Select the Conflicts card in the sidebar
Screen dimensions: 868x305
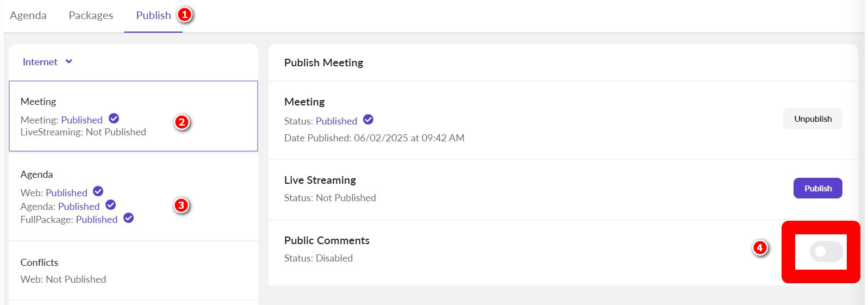(x=133, y=270)
